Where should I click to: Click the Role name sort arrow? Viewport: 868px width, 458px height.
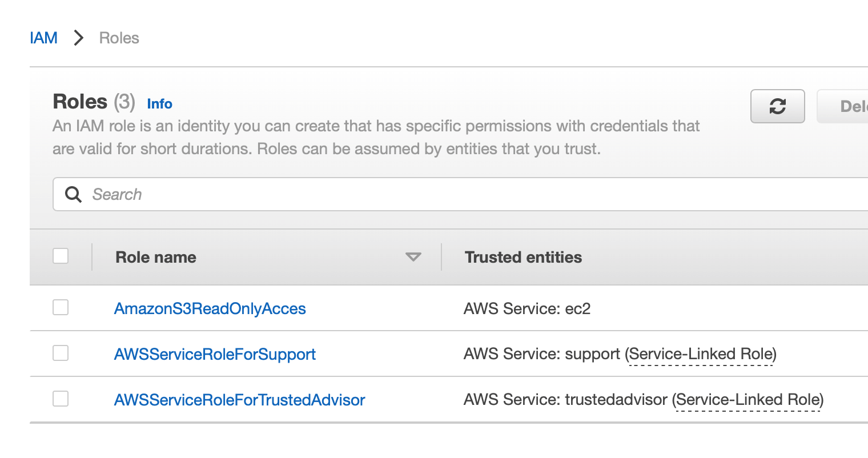coord(413,258)
